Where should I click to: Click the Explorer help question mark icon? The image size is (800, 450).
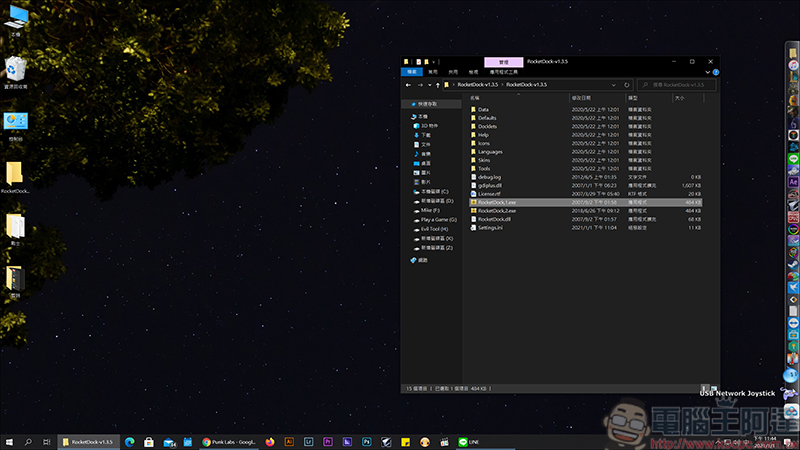(716, 72)
